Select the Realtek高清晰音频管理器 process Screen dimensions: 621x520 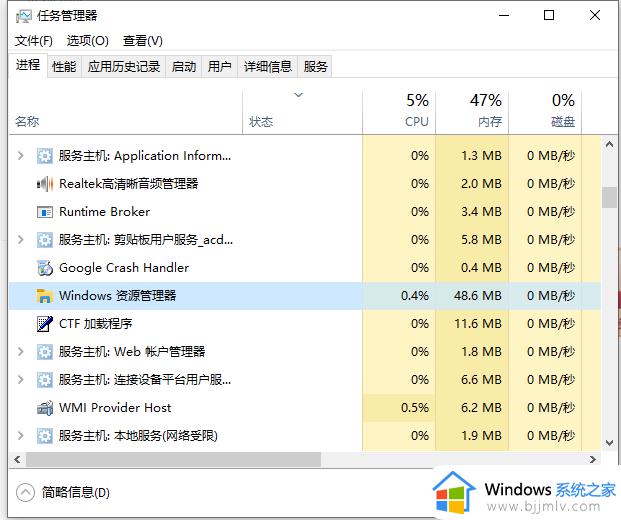pos(305,184)
